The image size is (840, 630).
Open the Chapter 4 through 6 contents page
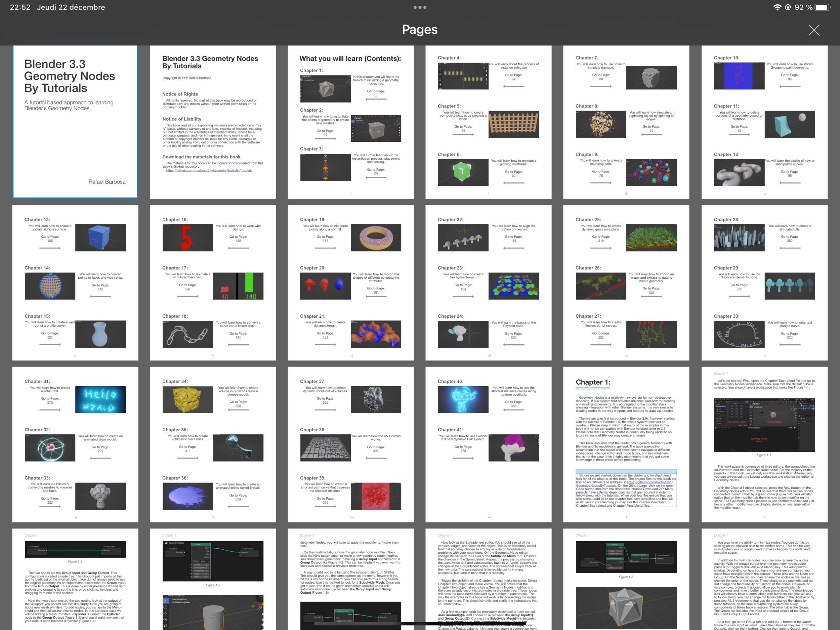pyautogui.click(x=488, y=122)
